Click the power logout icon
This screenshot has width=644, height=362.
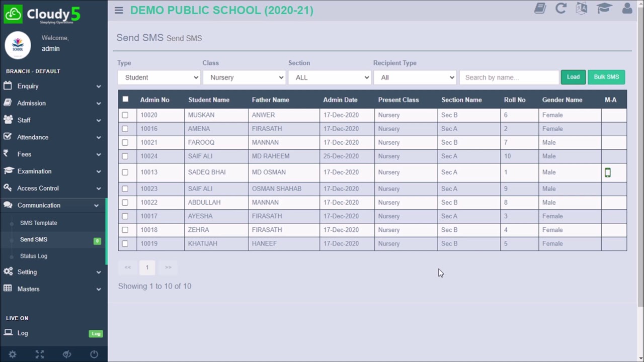click(x=94, y=354)
